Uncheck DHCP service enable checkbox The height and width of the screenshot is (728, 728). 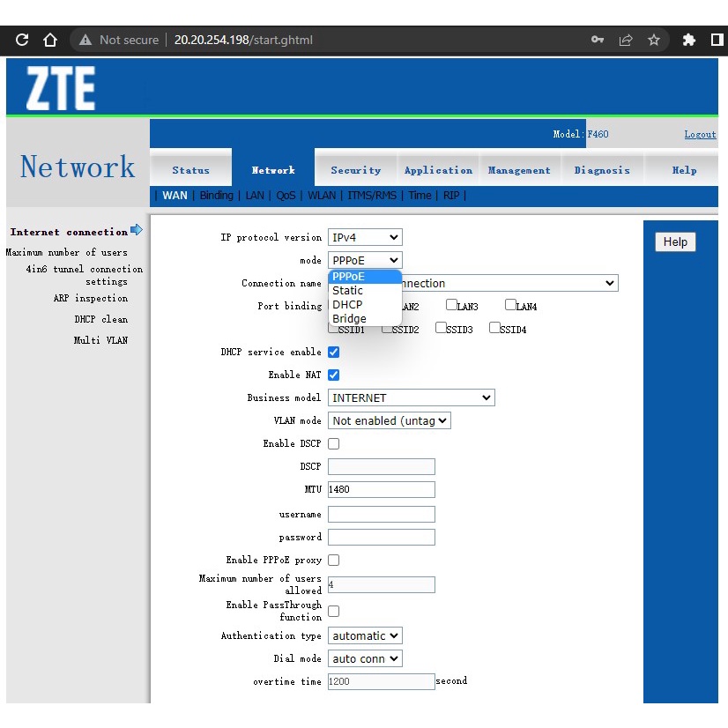(334, 352)
